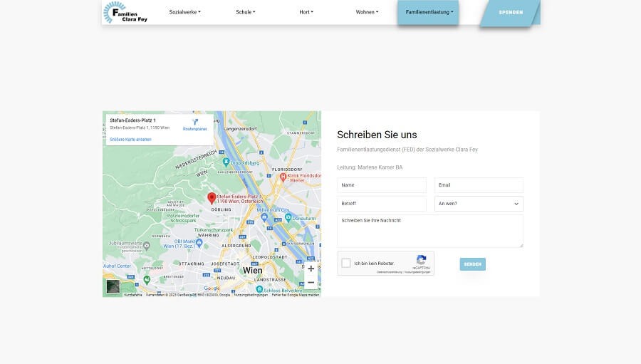The height and width of the screenshot is (364, 641).
Task: Zoom in on the map
Action: click(x=311, y=269)
